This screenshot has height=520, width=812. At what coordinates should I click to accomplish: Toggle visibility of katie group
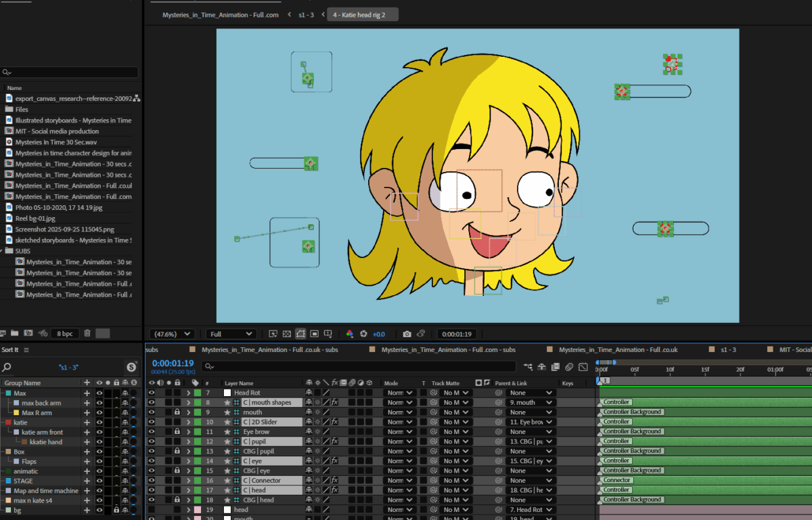[99, 422]
